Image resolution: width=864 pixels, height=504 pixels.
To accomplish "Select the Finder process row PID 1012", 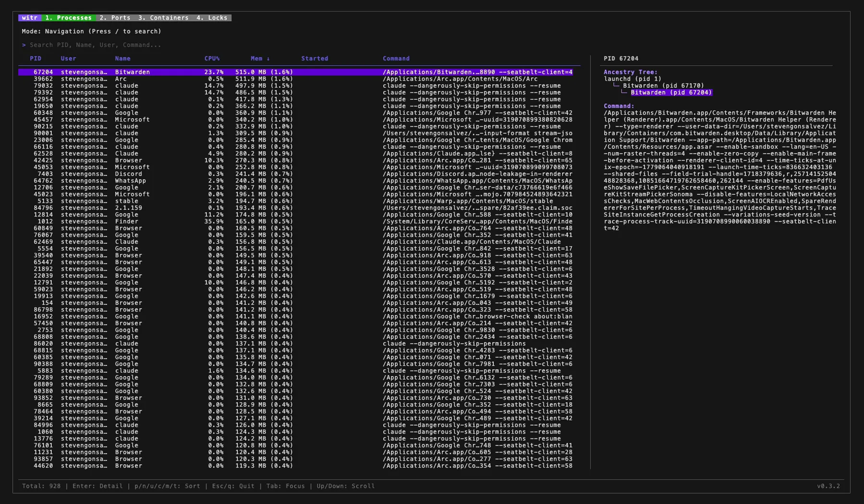I will coord(299,222).
